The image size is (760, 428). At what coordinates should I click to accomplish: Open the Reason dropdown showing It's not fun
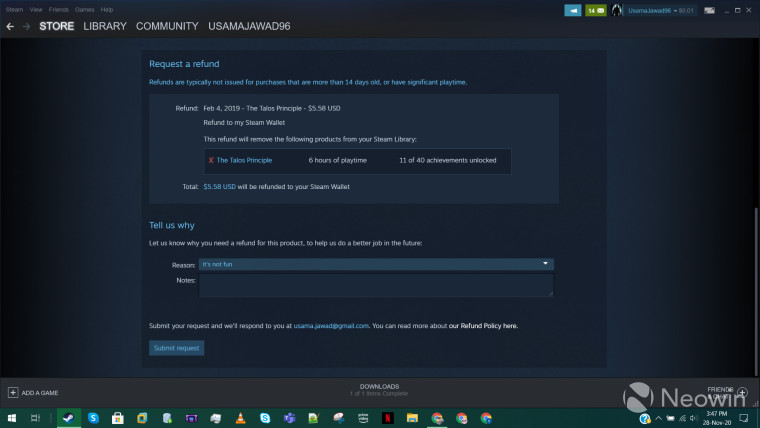tap(376, 264)
